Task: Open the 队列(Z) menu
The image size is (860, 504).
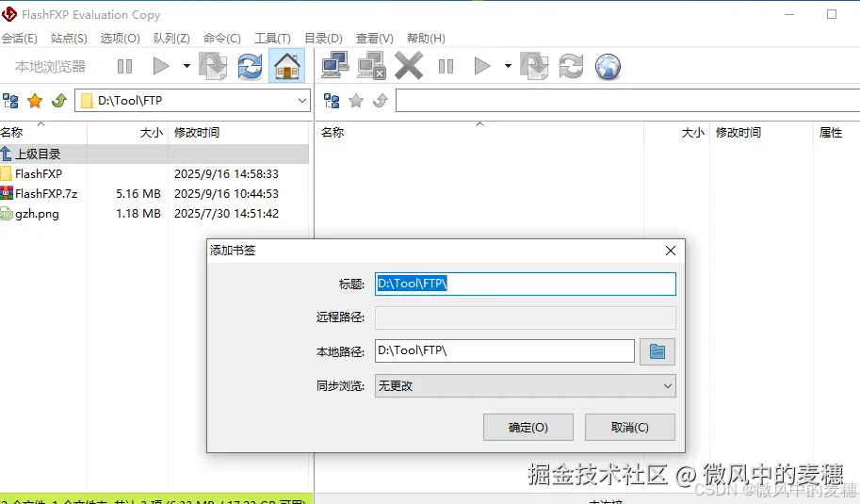Action: pyautogui.click(x=171, y=39)
